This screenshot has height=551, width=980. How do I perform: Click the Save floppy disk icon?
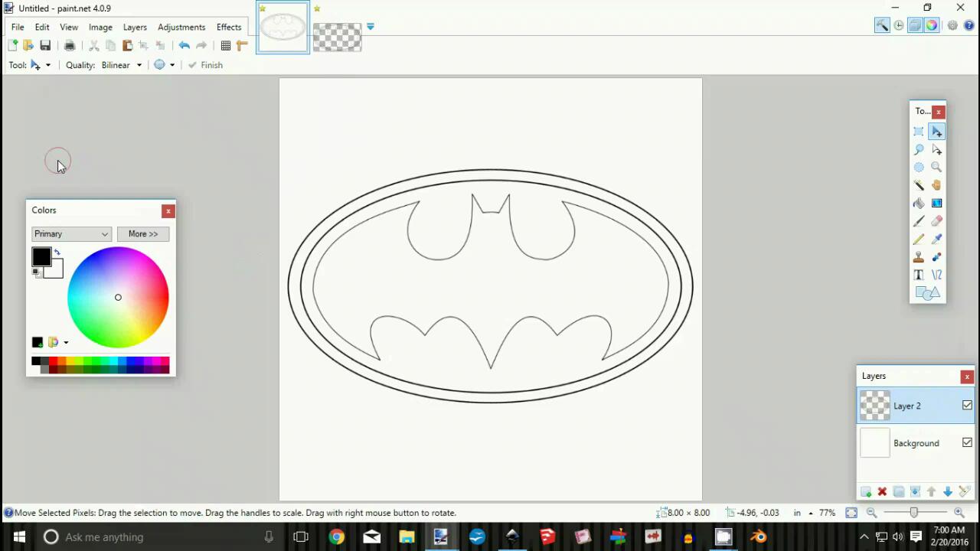tap(45, 46)
